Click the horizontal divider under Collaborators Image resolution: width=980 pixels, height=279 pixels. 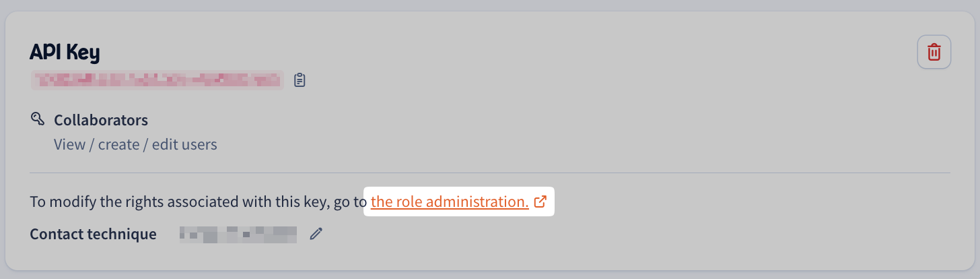(489, 173)
